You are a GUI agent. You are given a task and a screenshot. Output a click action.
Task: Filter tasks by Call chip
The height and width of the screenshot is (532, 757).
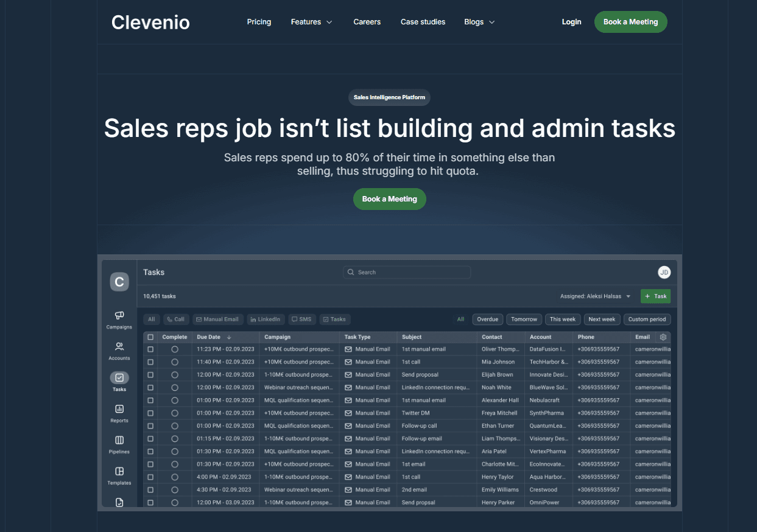175,319
